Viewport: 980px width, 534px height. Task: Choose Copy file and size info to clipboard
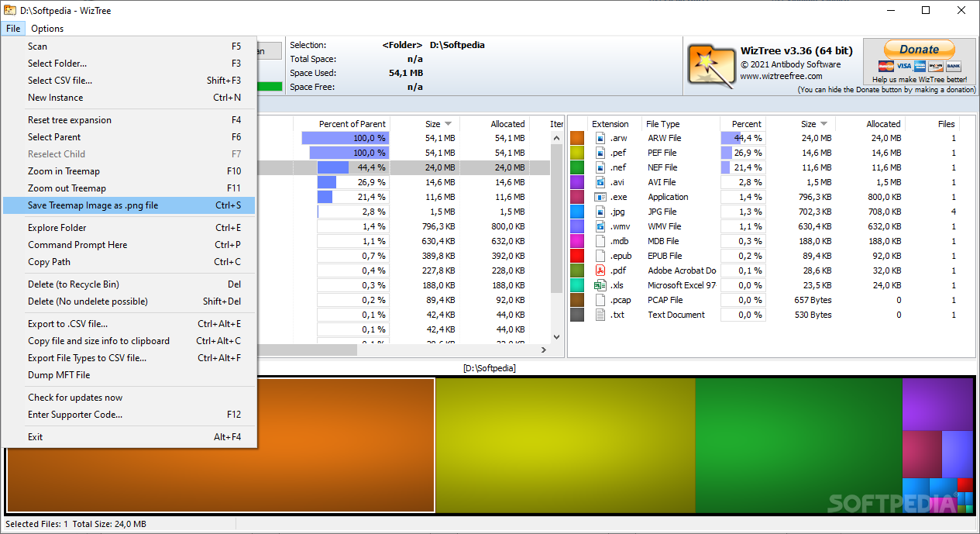129,341
